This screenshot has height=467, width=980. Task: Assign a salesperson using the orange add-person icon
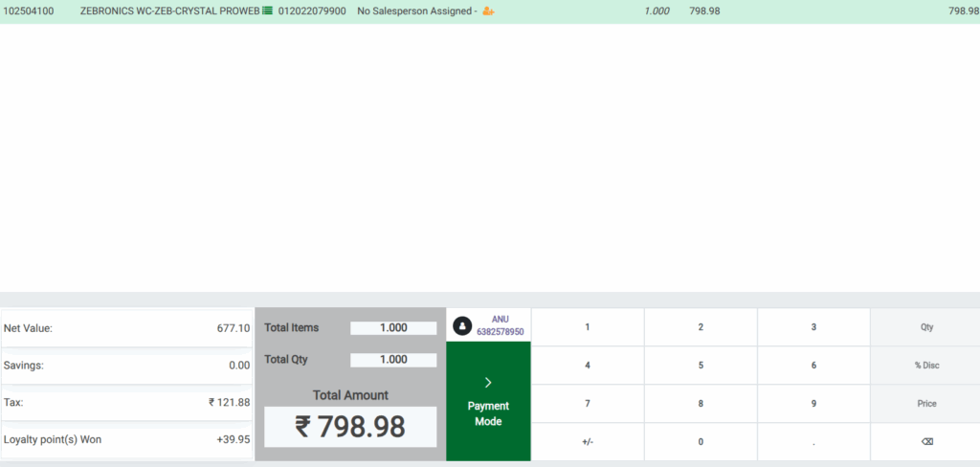488,11
